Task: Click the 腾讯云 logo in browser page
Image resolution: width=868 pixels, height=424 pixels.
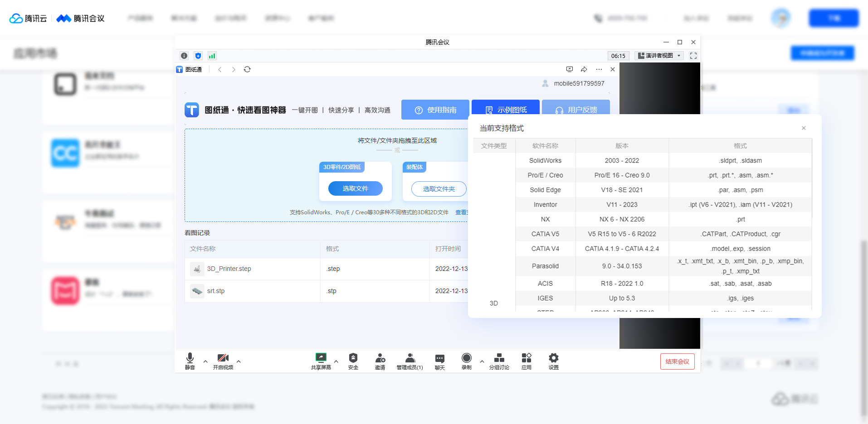Action: point(28,18)
